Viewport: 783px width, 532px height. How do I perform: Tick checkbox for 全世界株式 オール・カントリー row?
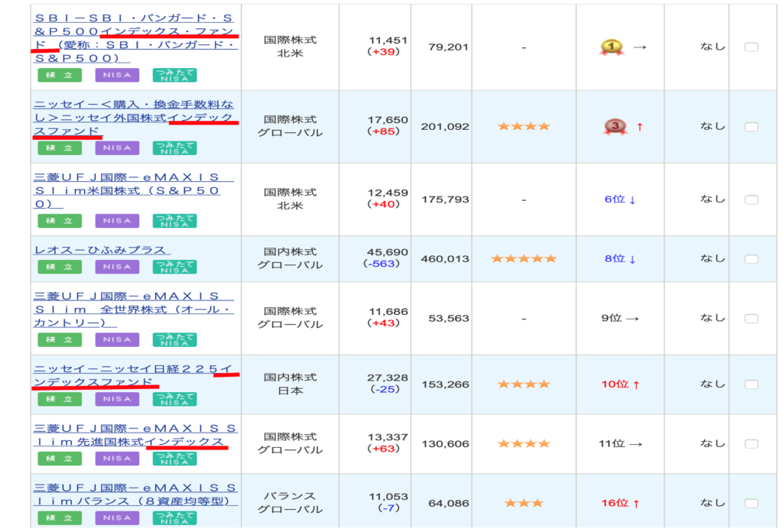pos(751,319)
